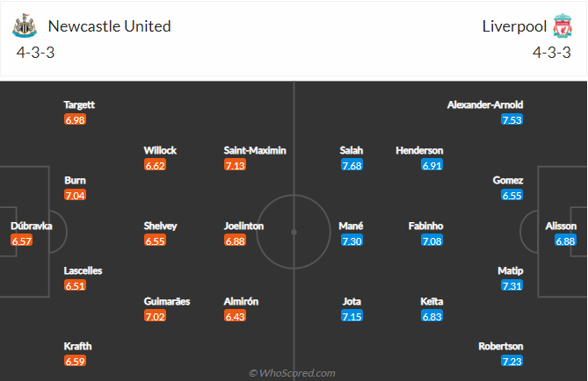This screenshot has height=381, width=588.
Task: Click Dúbravka goalkeeper name
Action: click(x=32, y=226)
